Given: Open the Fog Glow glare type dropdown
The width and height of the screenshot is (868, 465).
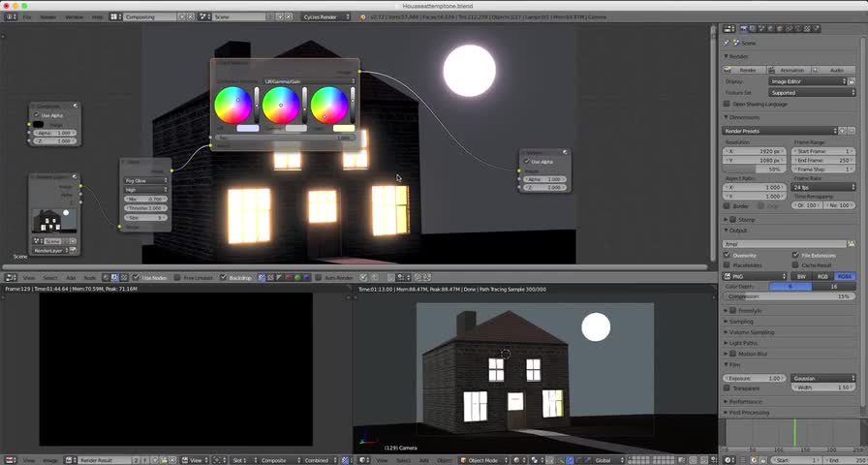Looking at the screenshot, I should 145,180.
